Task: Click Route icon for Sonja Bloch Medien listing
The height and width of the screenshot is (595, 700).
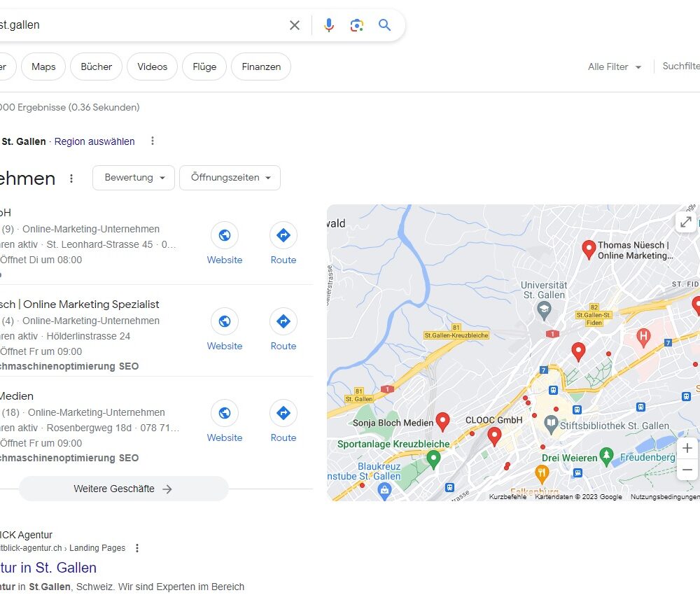Action: 283,421
